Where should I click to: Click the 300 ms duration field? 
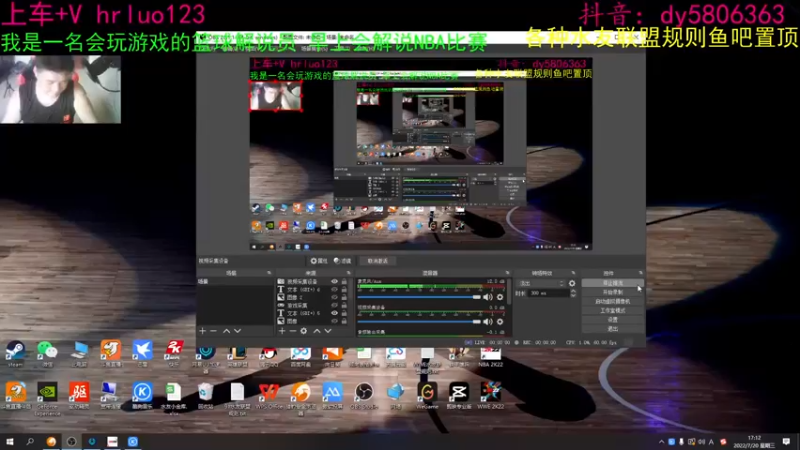tap(548, 293)
